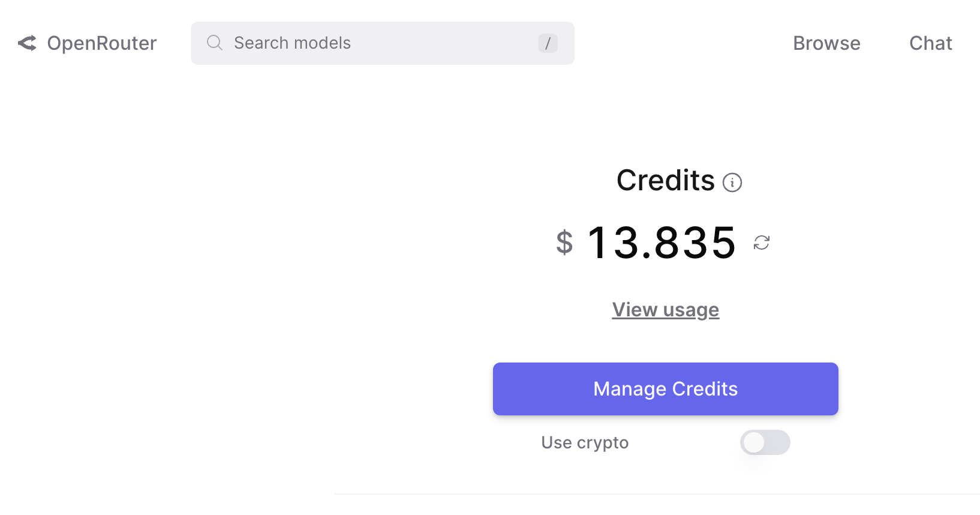Enable the Use crypto toggle
The height and width of the screenshot is (515, 980).
click(765, 442)
